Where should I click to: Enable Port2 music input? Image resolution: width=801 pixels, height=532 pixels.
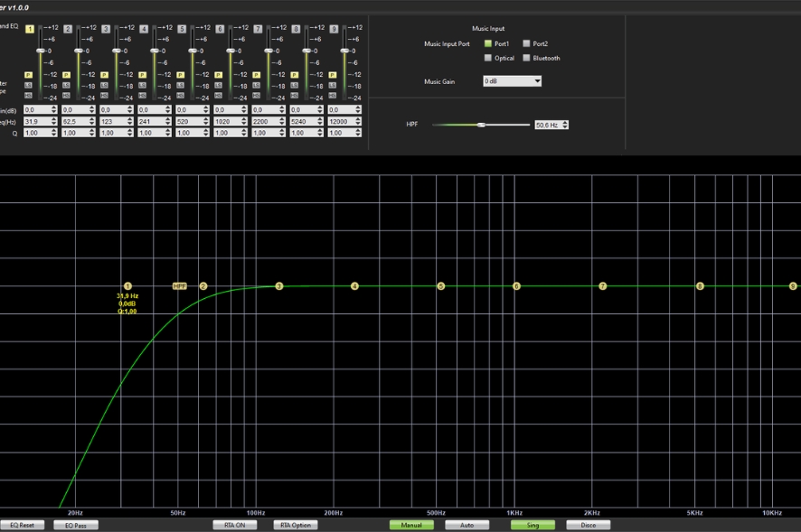click(x=526, y=43)
